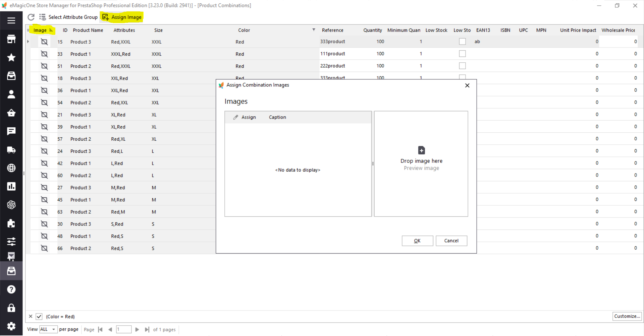Image resolution: width=644 pixels, height=336 pixels.
Task: Click the favorites star sidebar icon
Action: [x=11, y=58]
